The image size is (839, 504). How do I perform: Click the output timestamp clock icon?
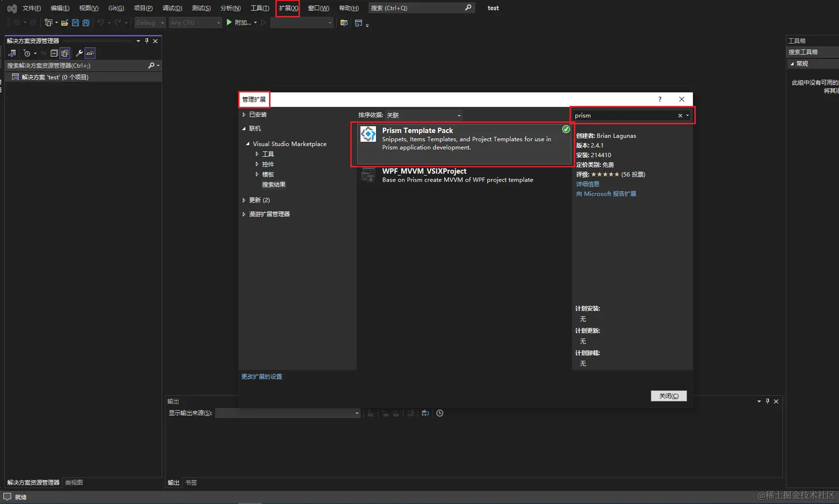click(440, 413)
